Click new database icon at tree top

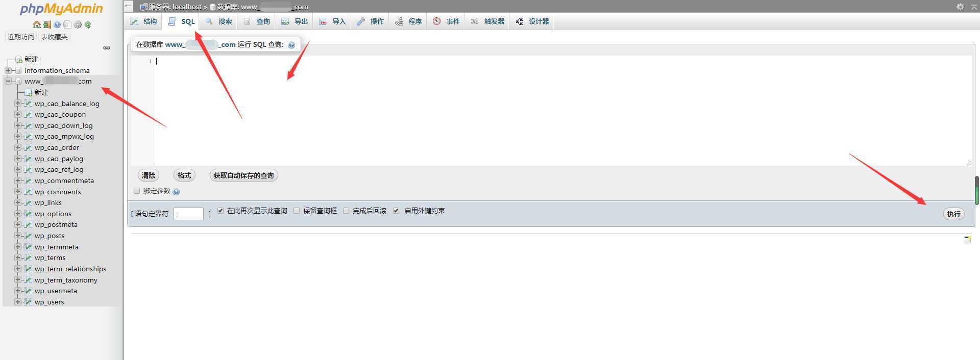click(18, 59)
